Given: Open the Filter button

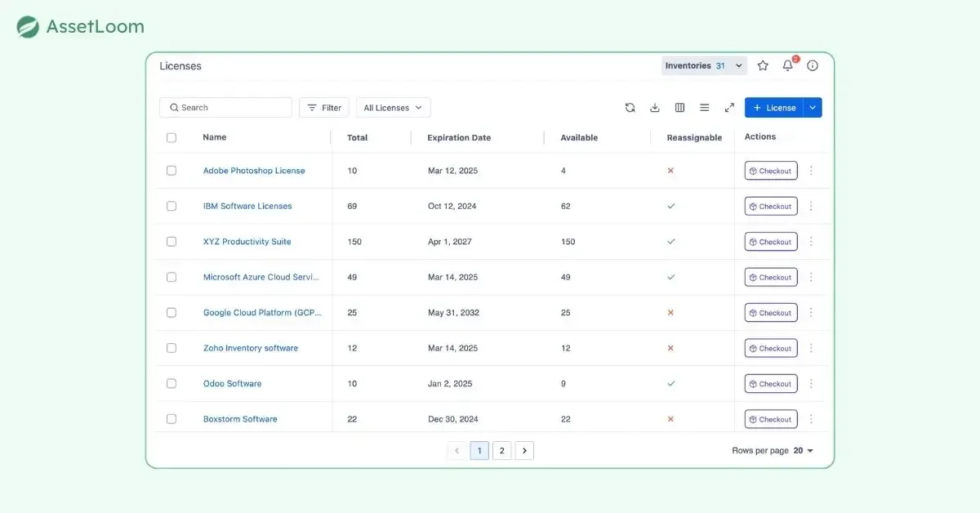Looking at the screenshot, I should 324,108.
